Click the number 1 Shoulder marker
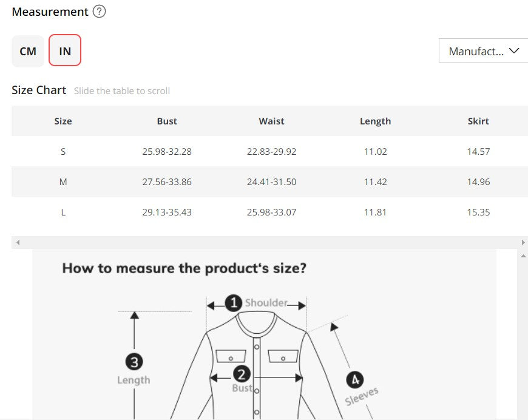The image size is (528, 420). pos(234,303)
